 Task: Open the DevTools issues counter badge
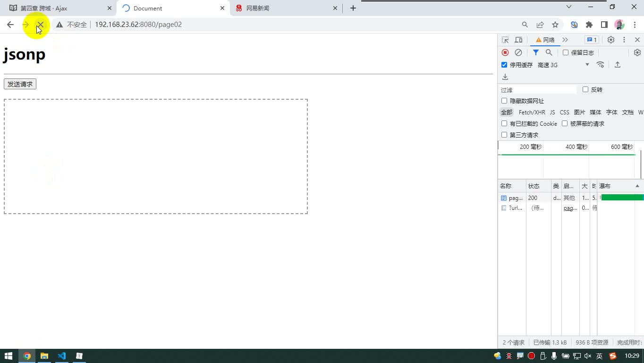(x=592, y=40)
